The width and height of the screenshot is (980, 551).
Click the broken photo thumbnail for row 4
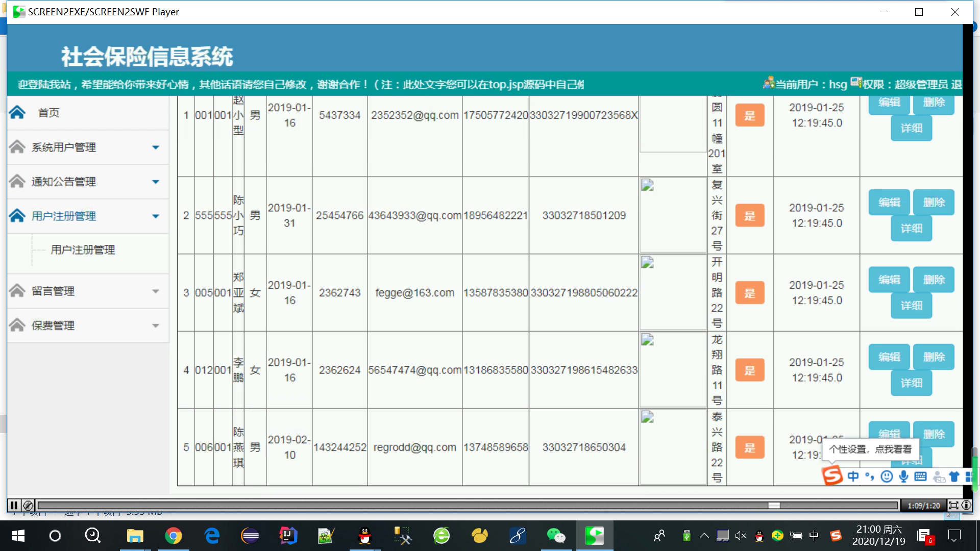[673, 370]
